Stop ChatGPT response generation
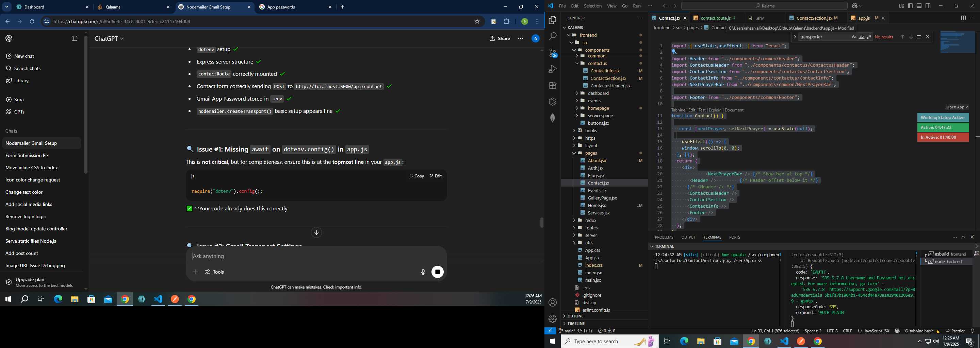The height and width of the screenshot is (348, 980). (438, 272)
